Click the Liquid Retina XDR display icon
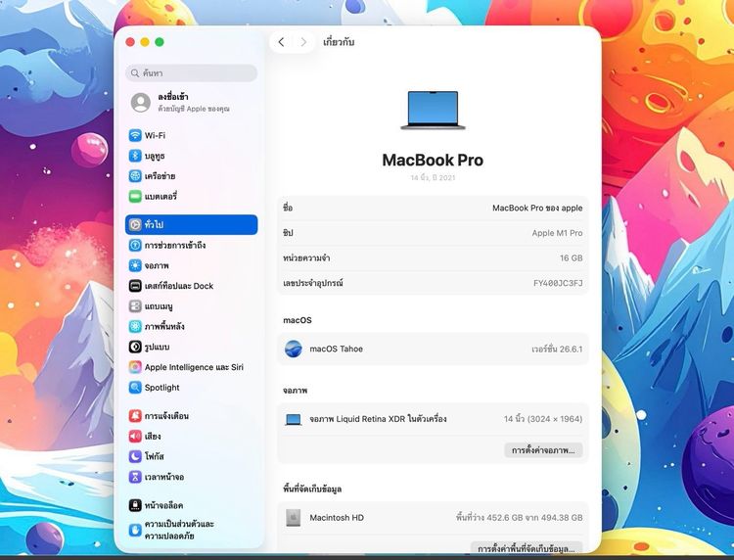The width and height of the screenshot is (734, 560). pyautogui.click(x=294, y=419)
